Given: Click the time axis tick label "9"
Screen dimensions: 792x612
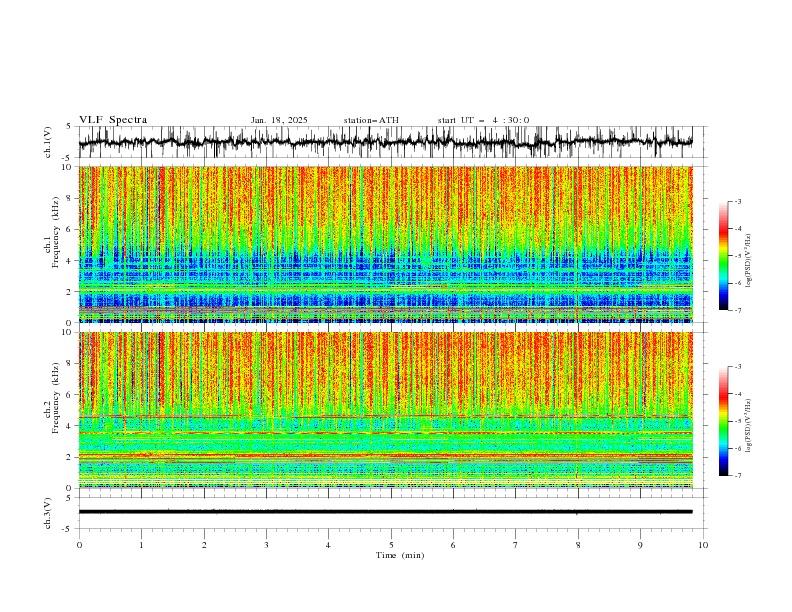Looking at the screenshot, I should [x=640, y=545].
